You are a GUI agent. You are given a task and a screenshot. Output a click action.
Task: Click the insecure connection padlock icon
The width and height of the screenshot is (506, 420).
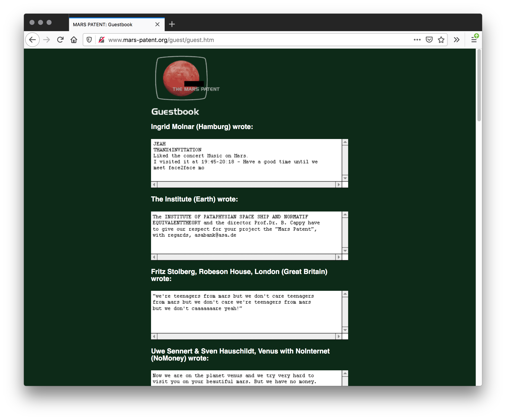(102, 40)
